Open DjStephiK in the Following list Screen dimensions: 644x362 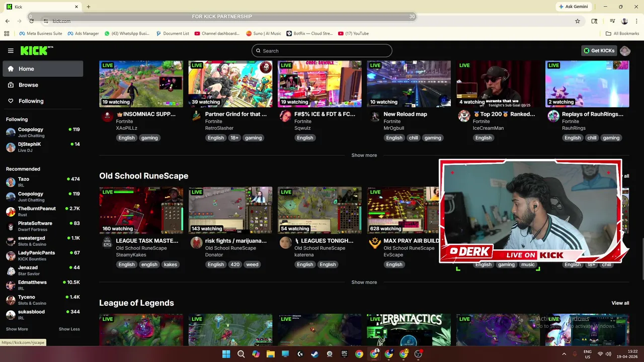click(x=43, y=147)
